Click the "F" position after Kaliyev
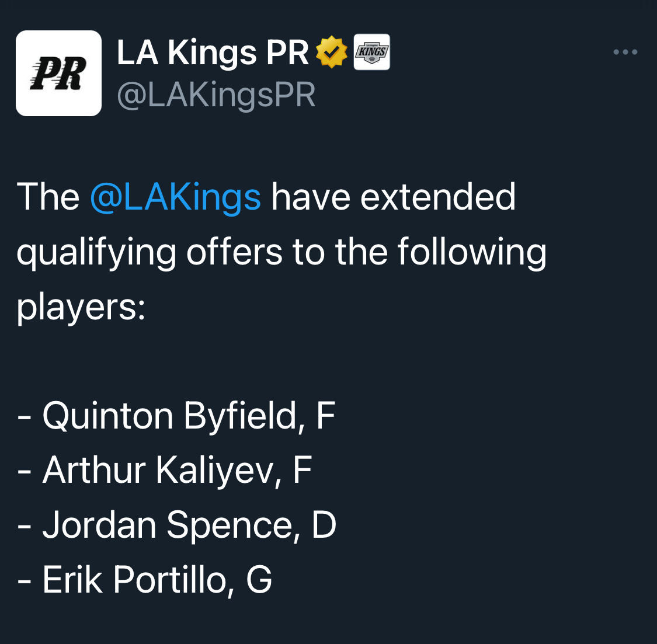 (303, 470)
